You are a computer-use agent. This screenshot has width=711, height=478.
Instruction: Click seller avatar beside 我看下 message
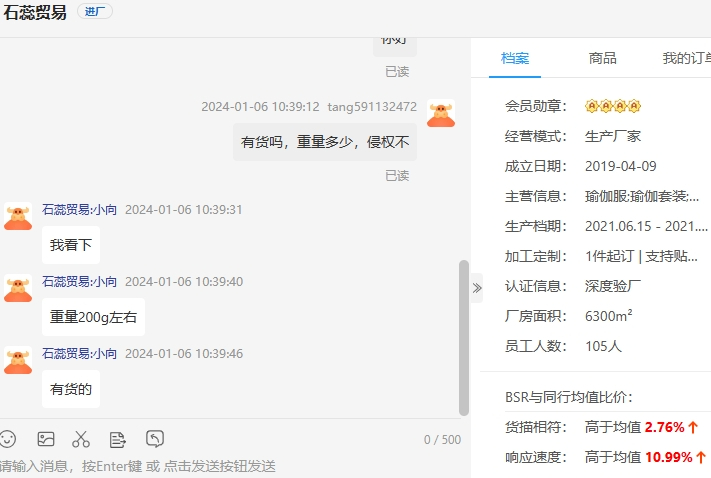pos(18,216)
